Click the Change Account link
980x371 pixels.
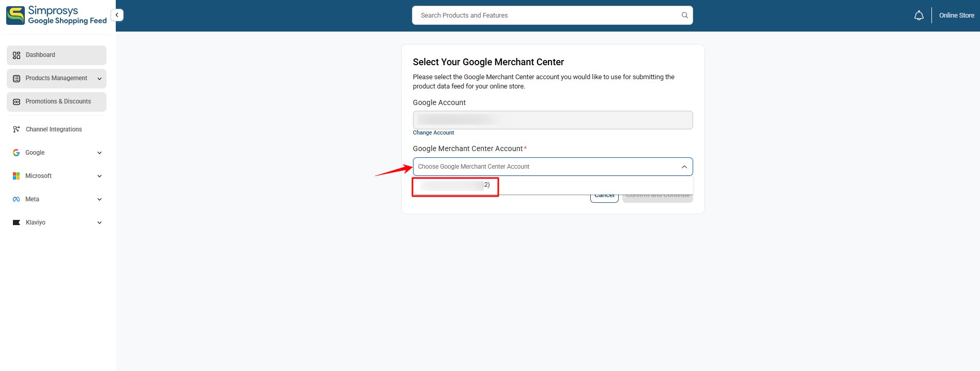433,133
